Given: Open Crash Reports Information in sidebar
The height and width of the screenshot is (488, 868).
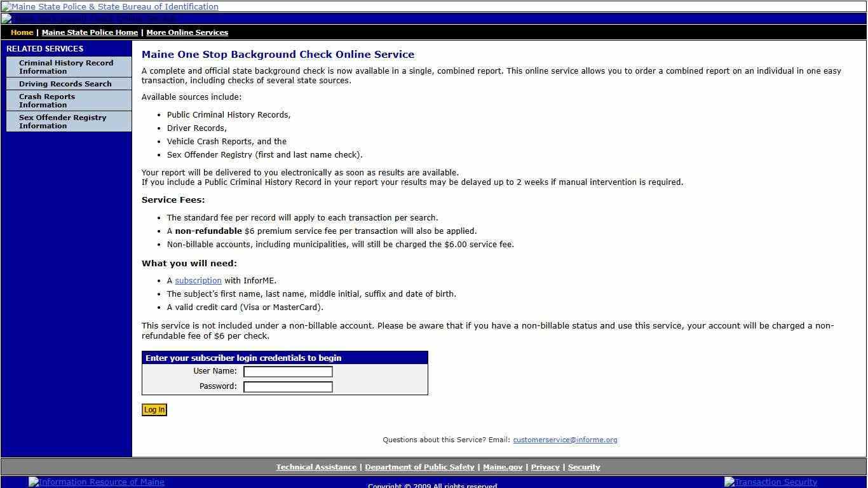Looking at the screenshot, I should coord(47,100).
